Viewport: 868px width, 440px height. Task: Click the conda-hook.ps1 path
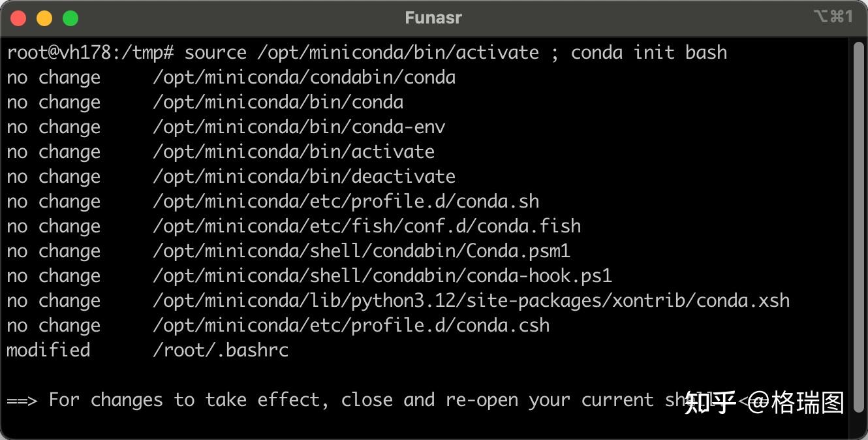point(382,276)
